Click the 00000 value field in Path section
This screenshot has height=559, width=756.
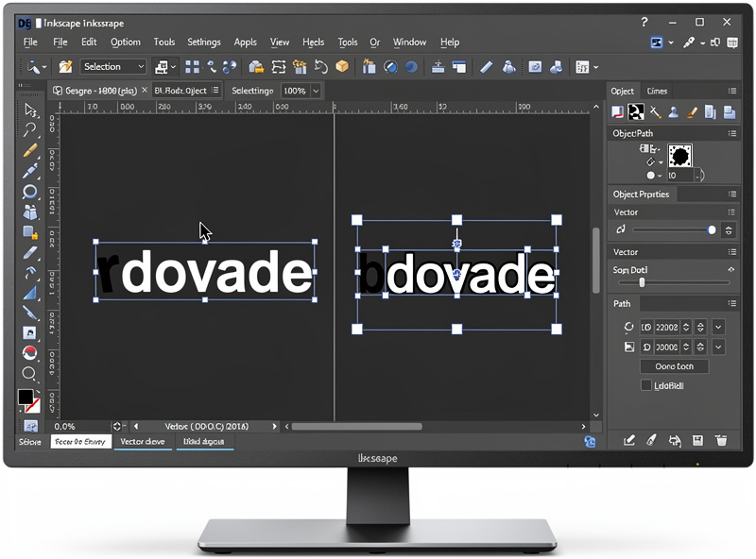(667, 347)
